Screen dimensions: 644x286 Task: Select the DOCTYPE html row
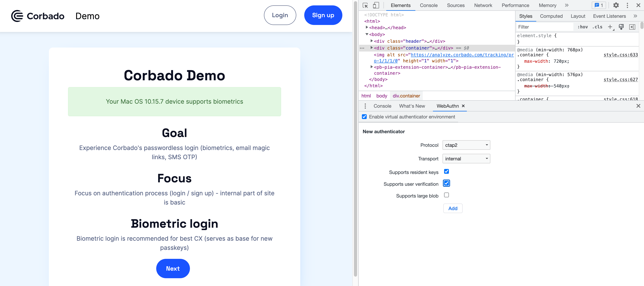point(384,15)
